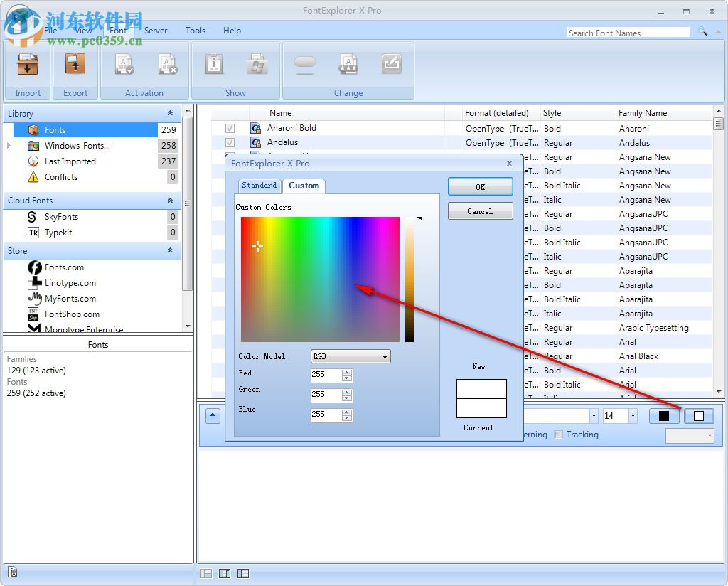The image size is (728, 586).
Task: Toggle the Andalus font checkbox
Action: tap(230, 142)
